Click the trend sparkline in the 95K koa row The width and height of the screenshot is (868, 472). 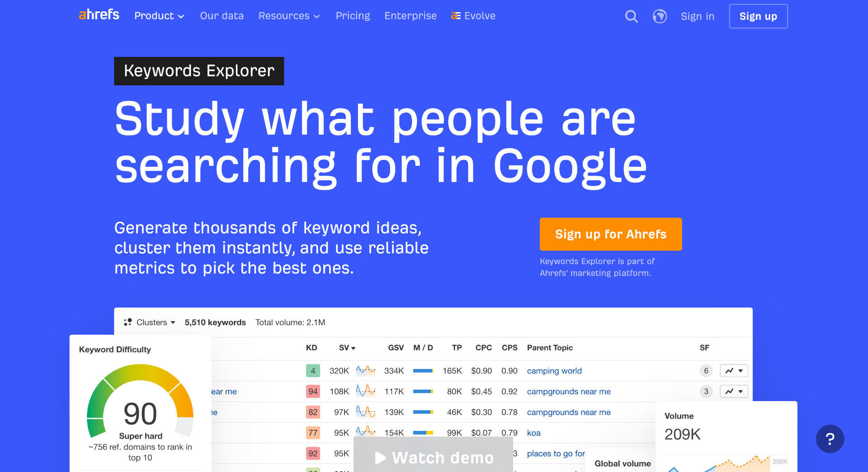coord(366,432)
